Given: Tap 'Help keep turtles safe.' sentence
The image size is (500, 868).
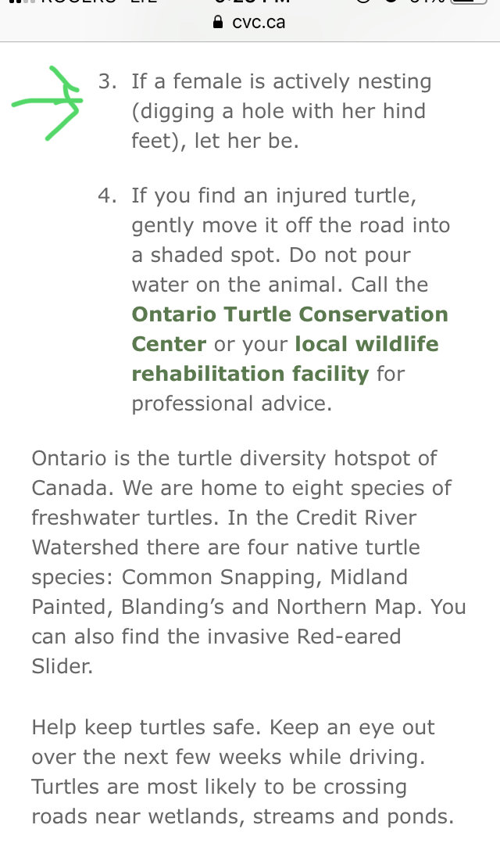Looking at the screenshot, I should pyautogui.click(x=147, y=727).
